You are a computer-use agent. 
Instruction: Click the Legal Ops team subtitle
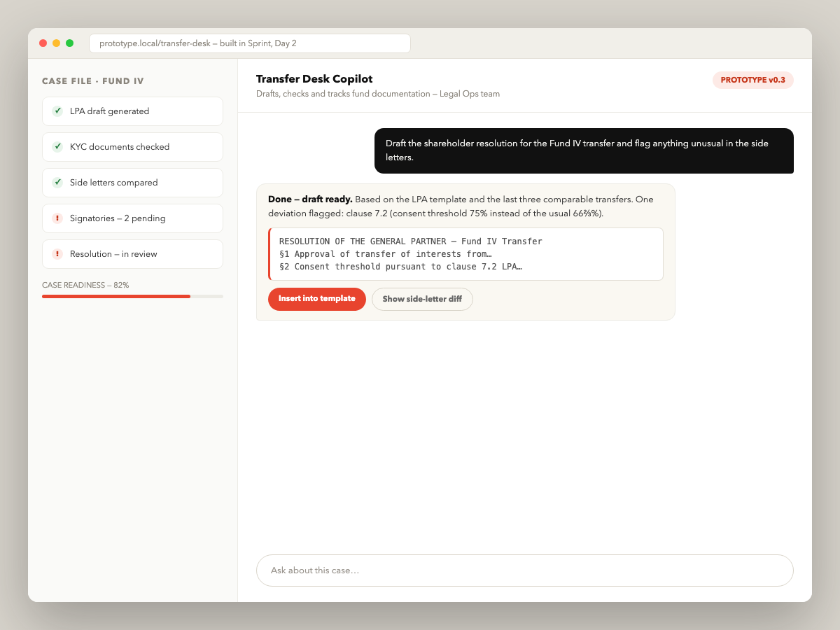pyautogui.click(x=378, y=94)
